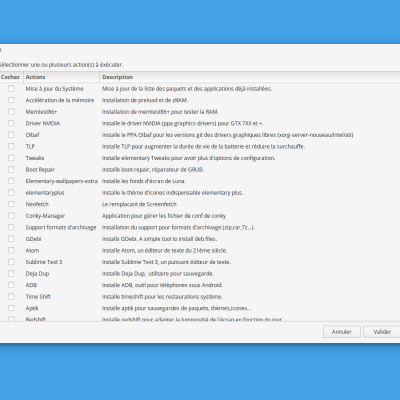400x400 pixels.
Task: Enable the Sublime Text 3 checkbox
Action: coord(11,262)
